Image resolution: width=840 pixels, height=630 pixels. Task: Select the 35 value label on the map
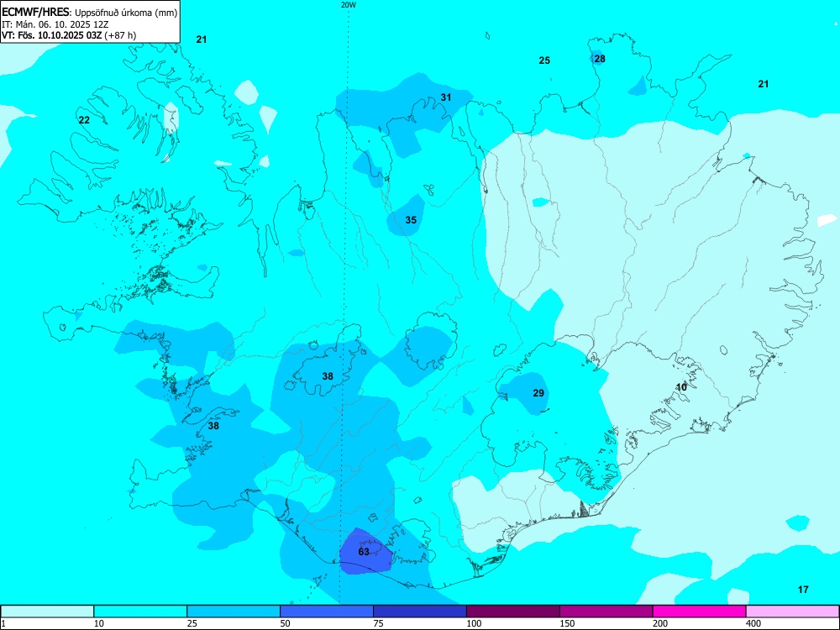tap(411, 220)
